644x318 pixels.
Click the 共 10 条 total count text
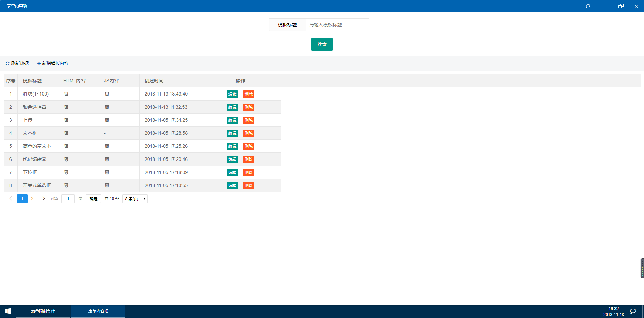[112, 199]
